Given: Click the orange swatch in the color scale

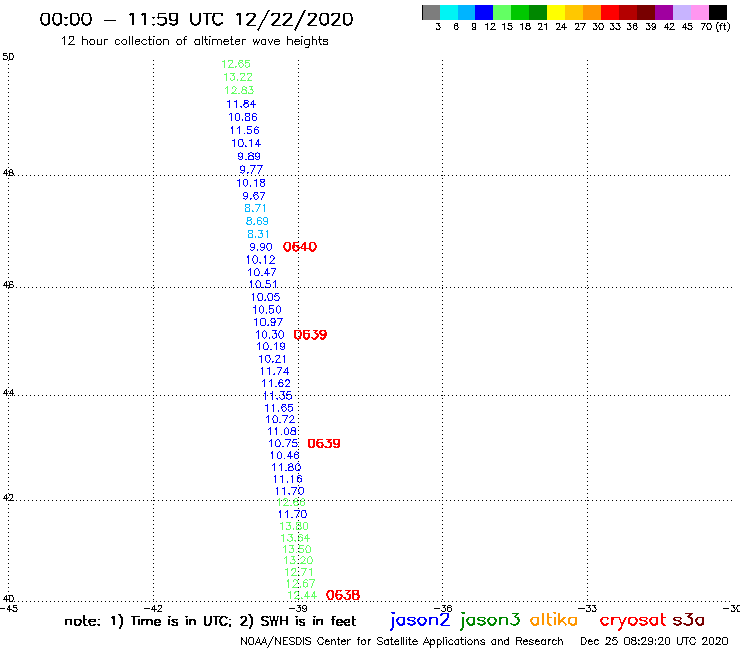Looking at the screenshot, I should coord(592,12).
